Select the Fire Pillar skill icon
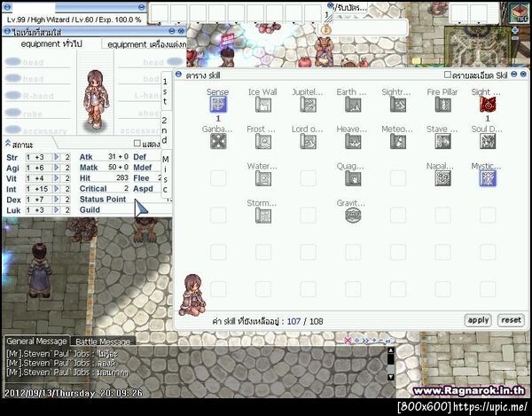 click(x=442, y=104)
